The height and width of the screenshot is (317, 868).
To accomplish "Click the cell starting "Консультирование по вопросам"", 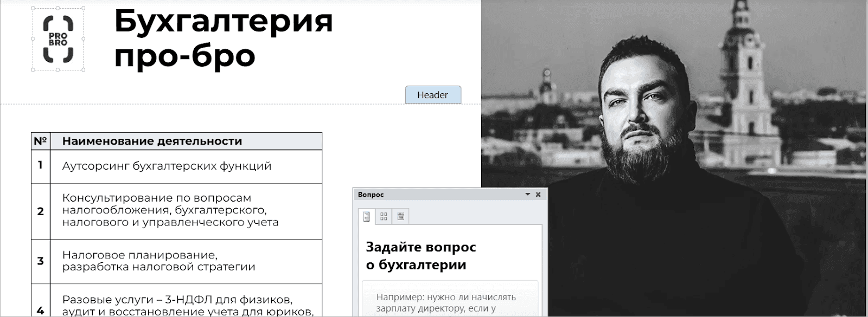I will 186,211.
